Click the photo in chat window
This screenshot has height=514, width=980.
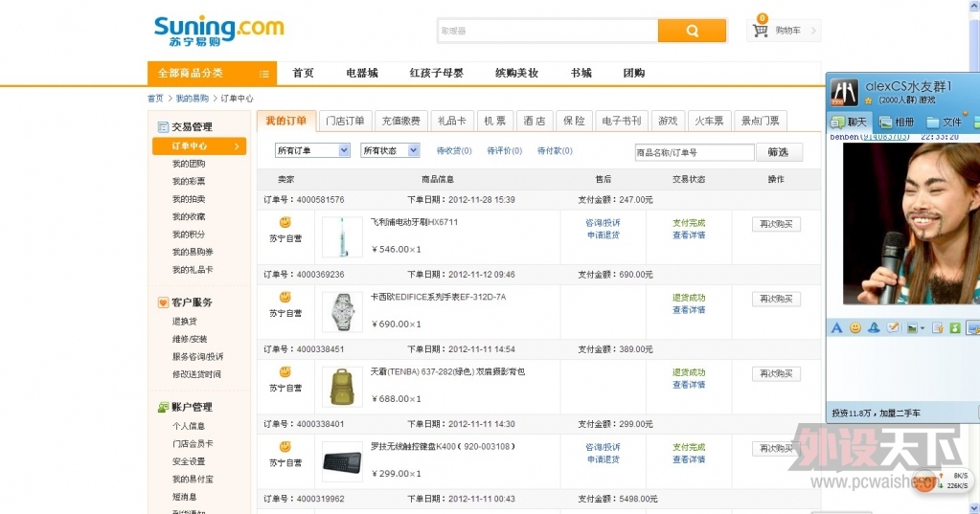[x=911, y=224]
